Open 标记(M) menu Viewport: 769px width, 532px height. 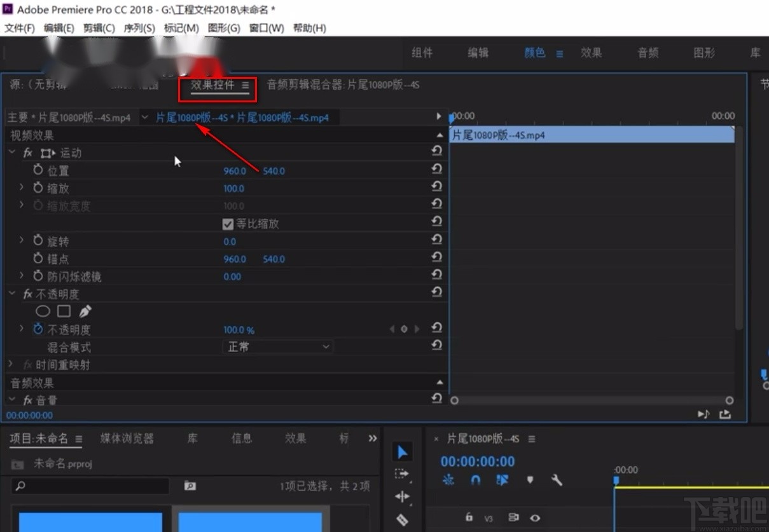tap(181, 28)
